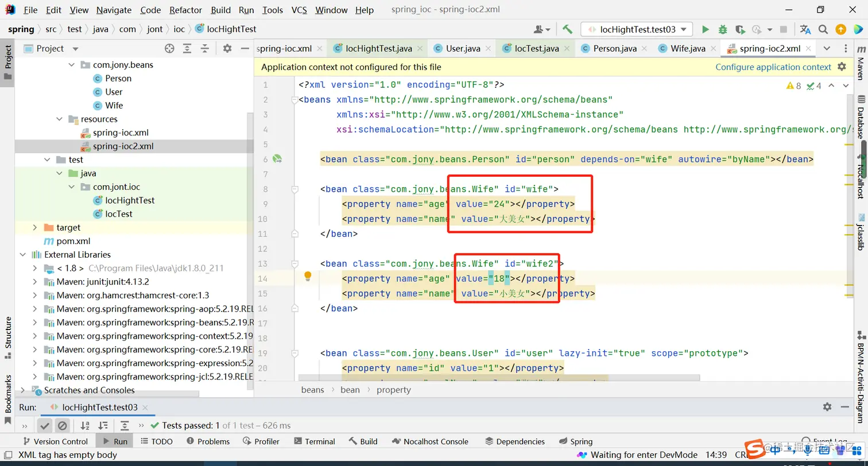Open the Version Control tool window
868x466 pixels.
click(x=55, y=441)
